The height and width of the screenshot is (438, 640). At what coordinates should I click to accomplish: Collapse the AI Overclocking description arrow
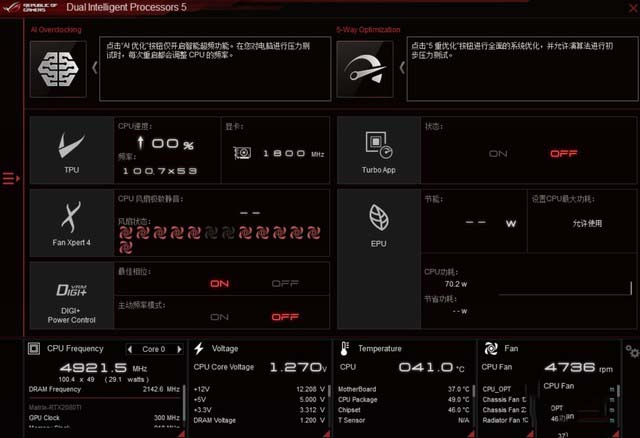tap(95, 67)
